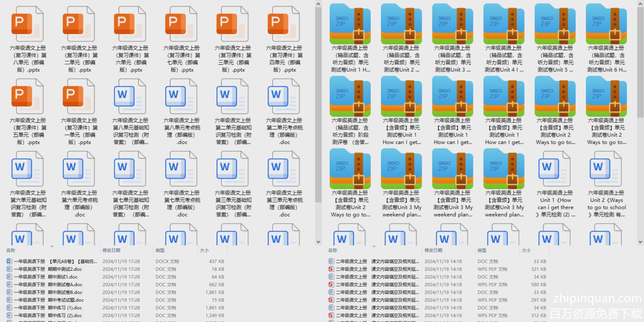The image size is (644, 322).
Task: Select the 复习课件 第七单元 PowerPoint icon
Action: tap(181, 24)
